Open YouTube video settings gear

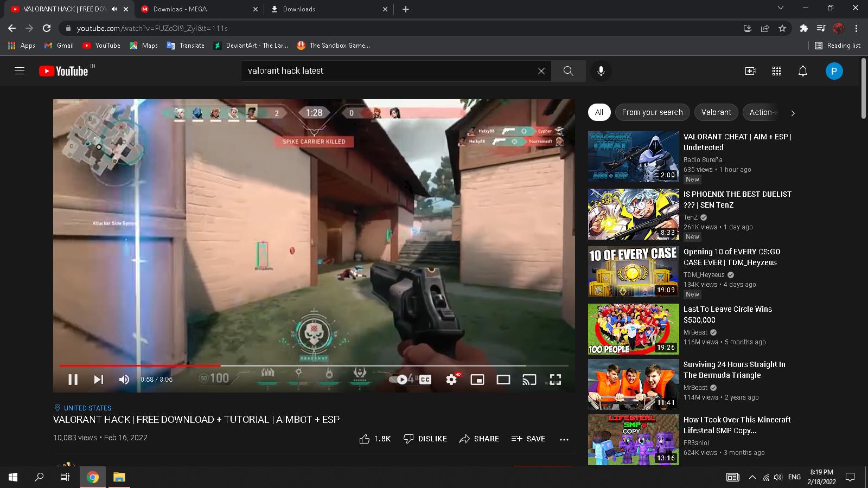pyautogui.click(x=451, y=380)
